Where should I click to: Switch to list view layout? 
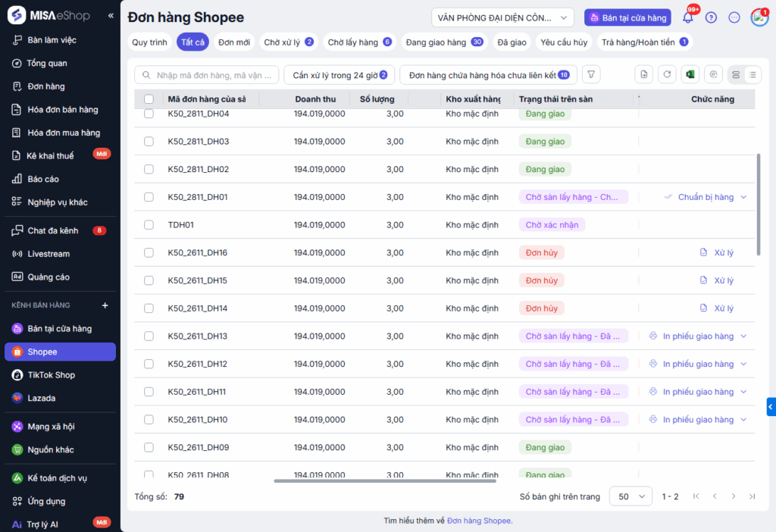[x=752, y=74]
